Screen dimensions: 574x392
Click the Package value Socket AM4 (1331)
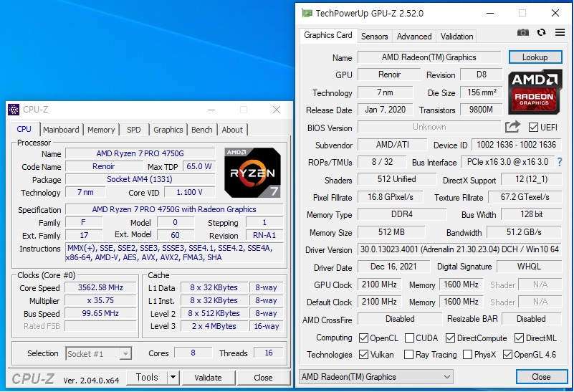[x=140, y=179]
